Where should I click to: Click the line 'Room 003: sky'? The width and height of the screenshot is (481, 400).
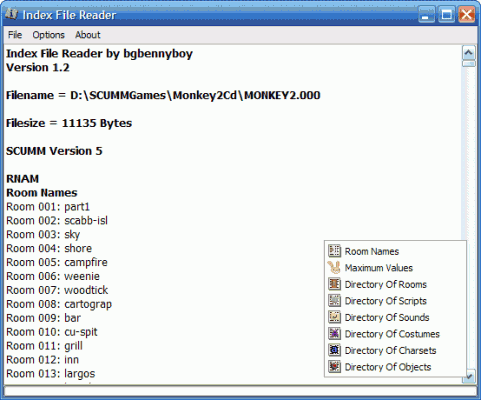[43, 235]
